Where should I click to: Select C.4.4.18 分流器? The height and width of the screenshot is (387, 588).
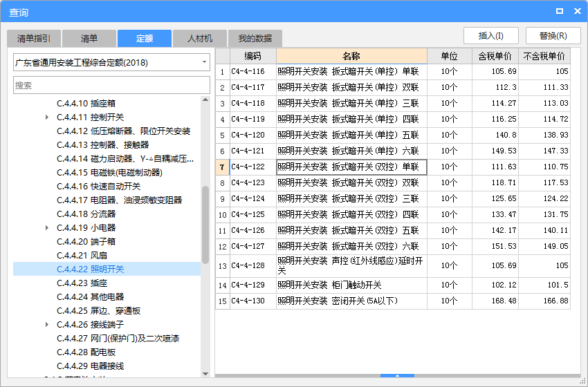(86, 214)
